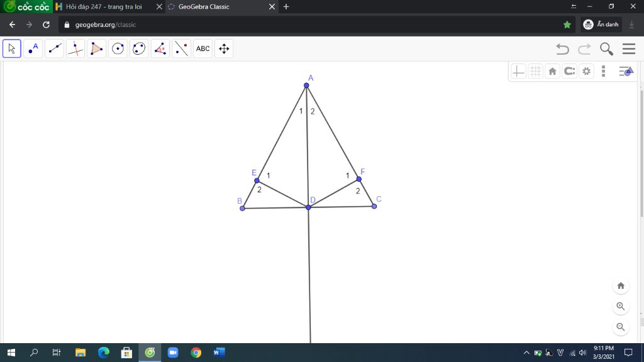Select vertex C of the triangle
The height and width of the screenshot is (362, 644).
pos(374,206)
